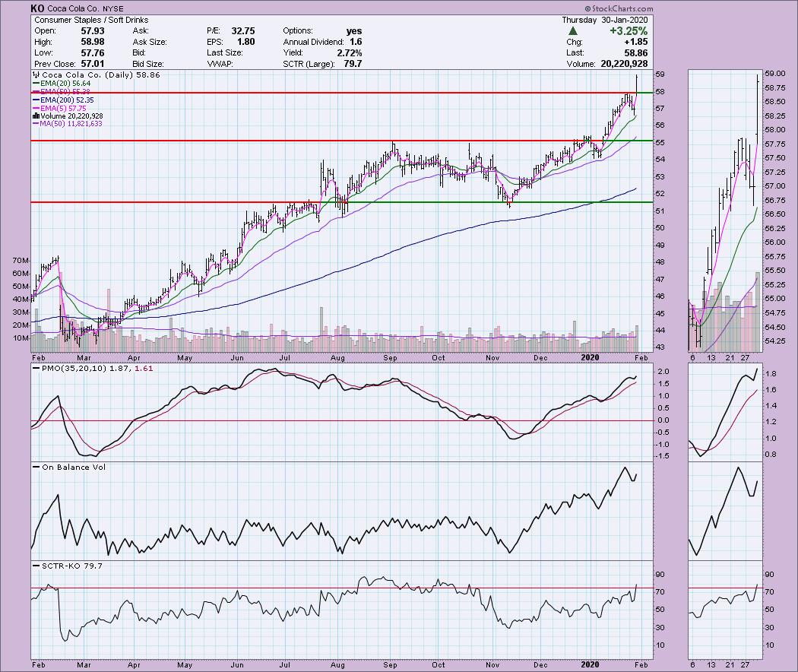Click the Last Size label in quote header
The image size is (798, 672).
[x=225, y=53]
